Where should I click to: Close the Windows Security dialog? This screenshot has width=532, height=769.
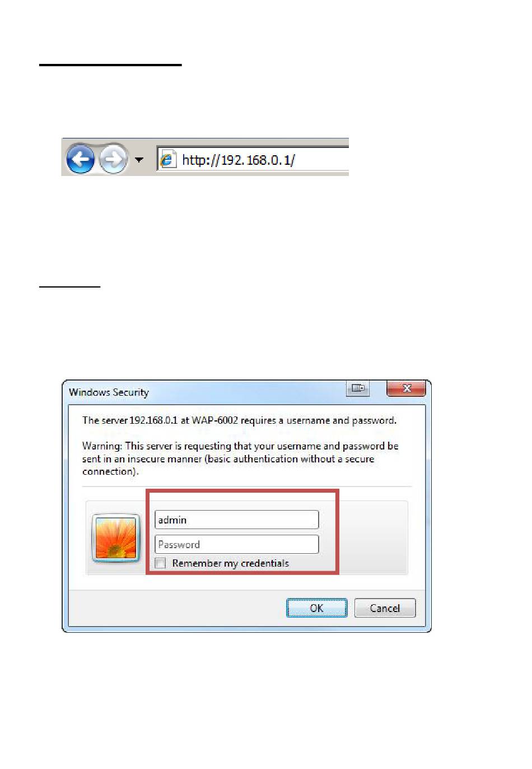click(407, 388)
